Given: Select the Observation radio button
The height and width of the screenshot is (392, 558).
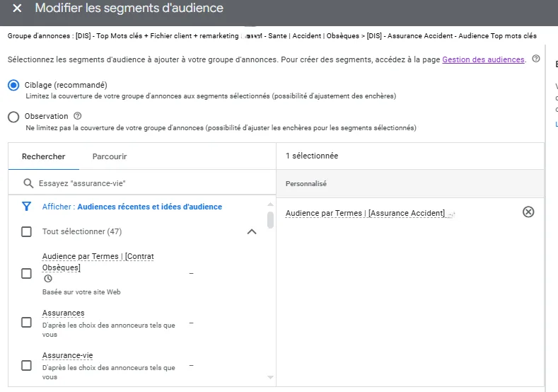Looking at the screenshot, I should (x=13, y=117).
